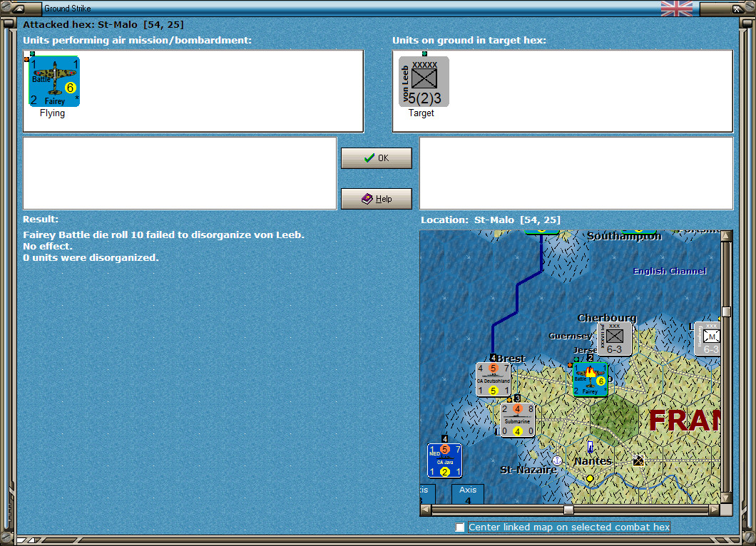Click the 'Target' caption under von Leeb

(422, 113)
